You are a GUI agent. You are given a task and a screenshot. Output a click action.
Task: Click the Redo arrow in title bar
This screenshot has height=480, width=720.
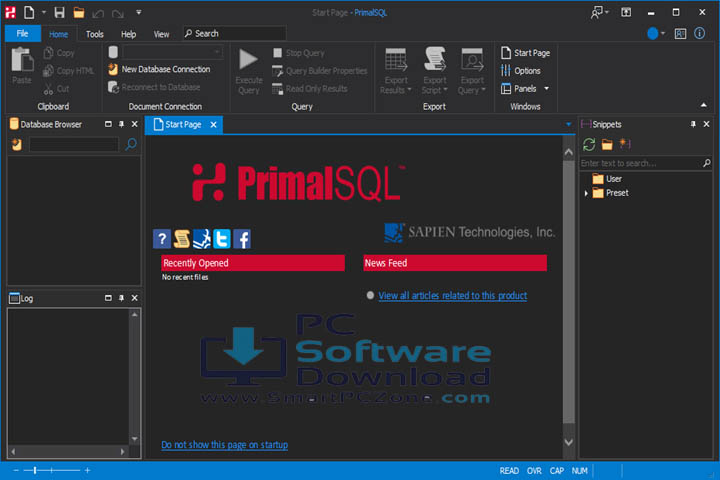point(118,14)
